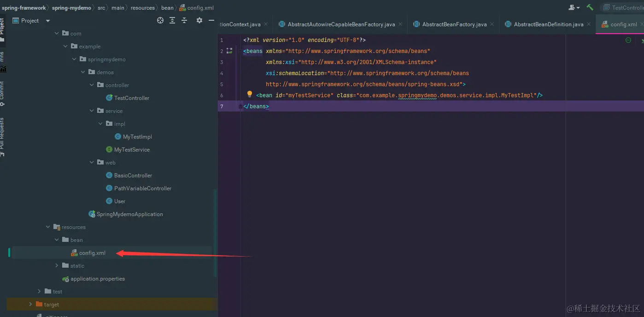
Task: Expand the test folder
Action: 39,292
